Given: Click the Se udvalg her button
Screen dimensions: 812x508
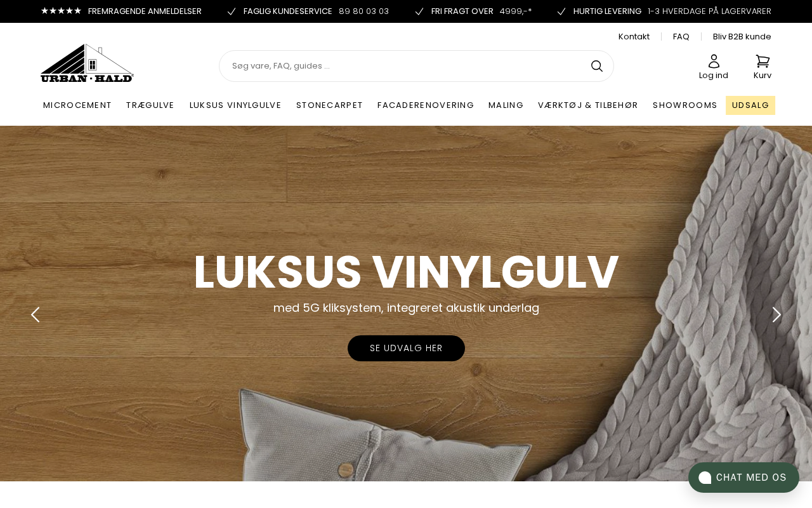Looking at the screenshot, I should (x=406, y=348).
